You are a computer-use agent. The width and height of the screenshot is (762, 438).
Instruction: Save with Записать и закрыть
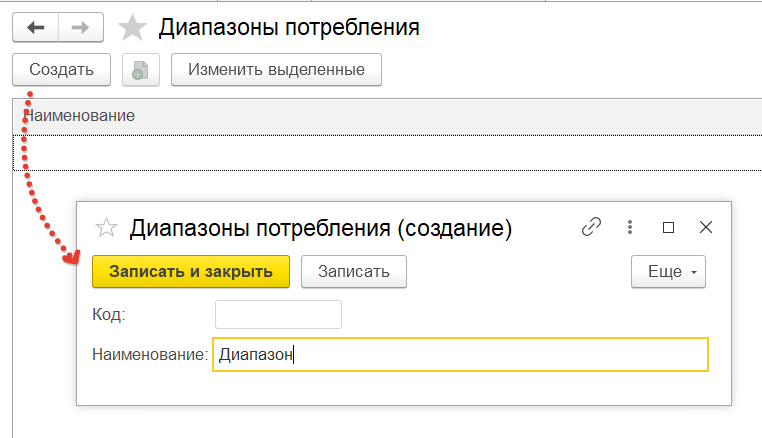point(191,272)
